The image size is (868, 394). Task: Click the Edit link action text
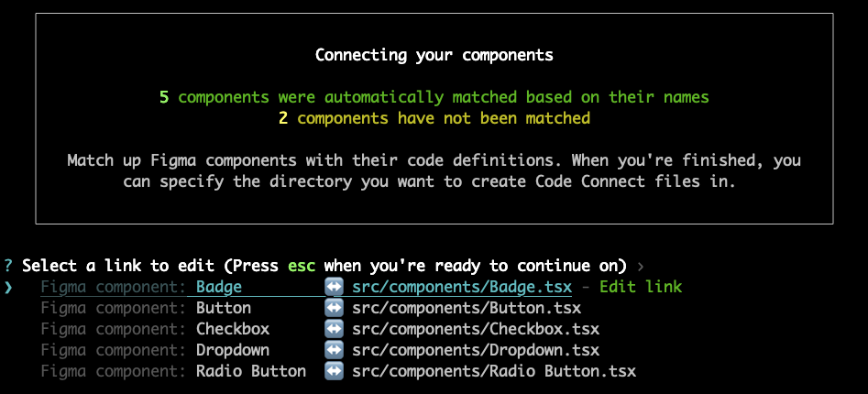coord(641,287)
